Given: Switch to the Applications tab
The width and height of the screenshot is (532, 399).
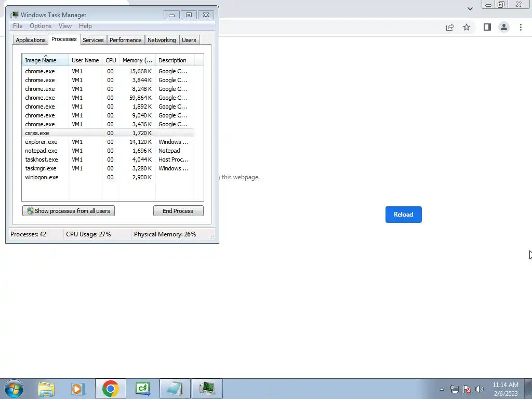Looking at the screenshot, I should [x=31, y=40].
